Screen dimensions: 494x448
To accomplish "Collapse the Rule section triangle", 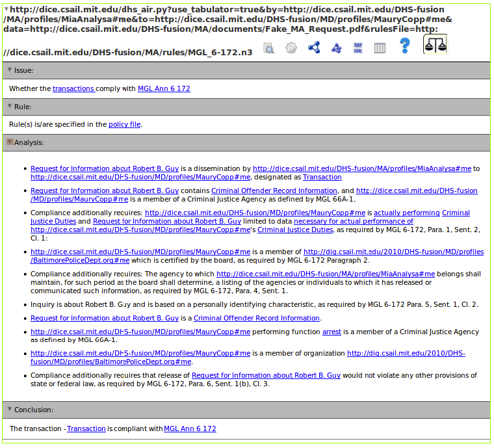I will (x=10, y=106).
